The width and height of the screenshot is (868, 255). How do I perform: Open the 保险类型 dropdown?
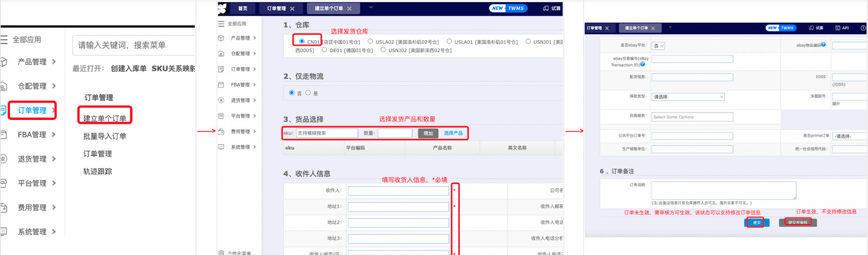(688, 97)
